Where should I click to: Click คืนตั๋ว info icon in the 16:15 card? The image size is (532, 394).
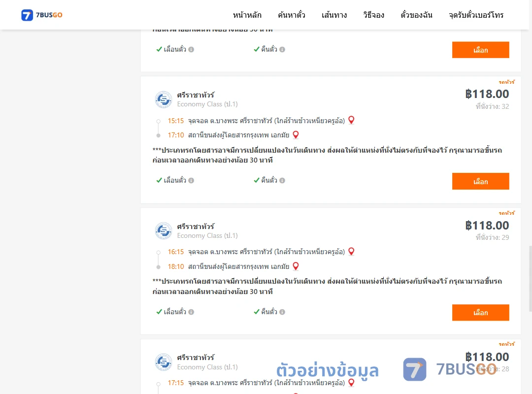coord(282,312)
